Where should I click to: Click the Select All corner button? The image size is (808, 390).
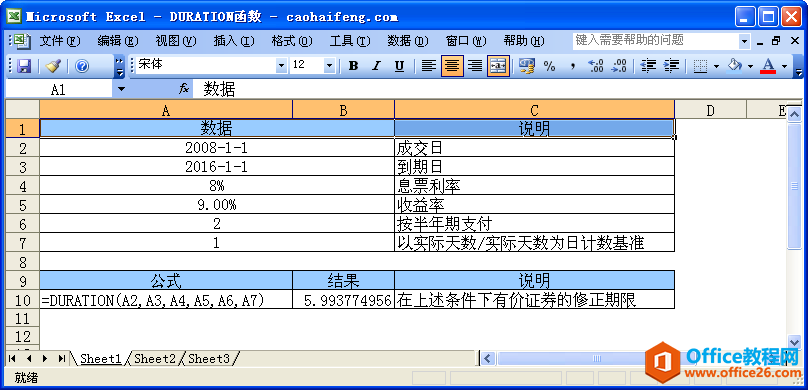coord(22,110)
